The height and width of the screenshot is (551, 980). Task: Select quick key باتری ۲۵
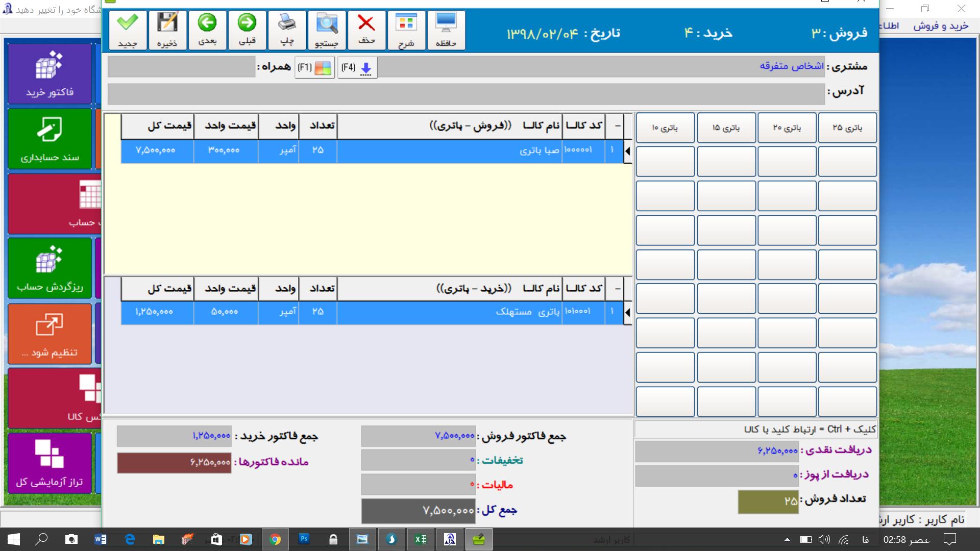click(x=847, y=128)
